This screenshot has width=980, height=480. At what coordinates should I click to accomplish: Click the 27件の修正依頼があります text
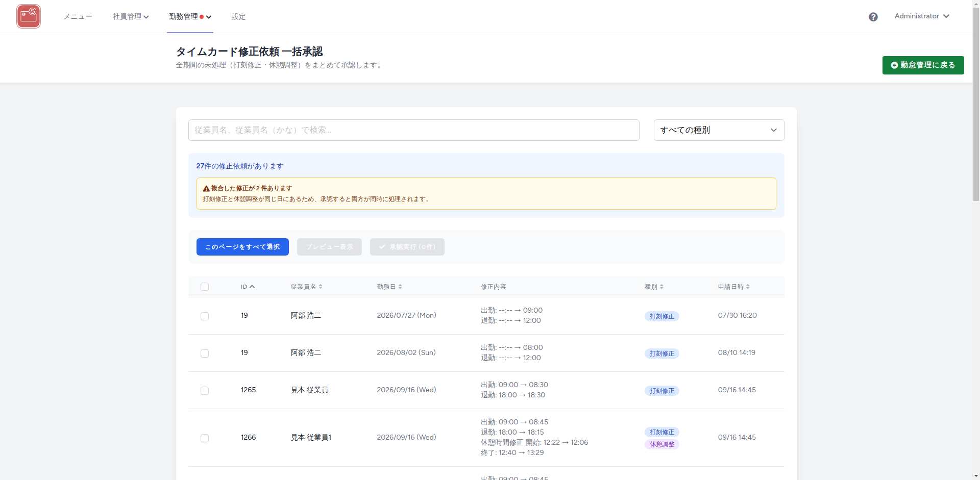239,166
